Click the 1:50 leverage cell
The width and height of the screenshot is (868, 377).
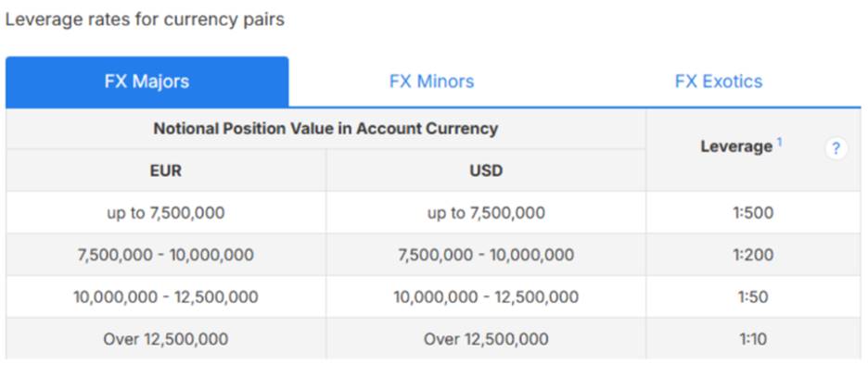coord(753,296)
